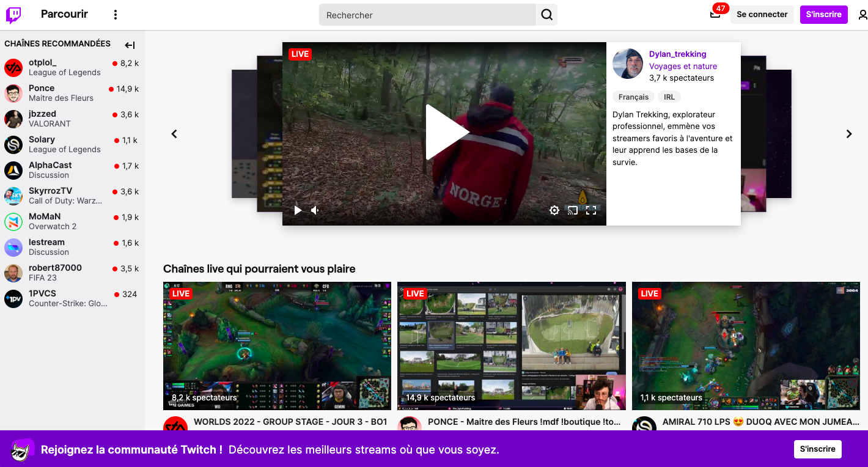Open 1PVCS channel avatar in sidebar
The height and width of the screenshot is (467, 868).
(13, 299)
